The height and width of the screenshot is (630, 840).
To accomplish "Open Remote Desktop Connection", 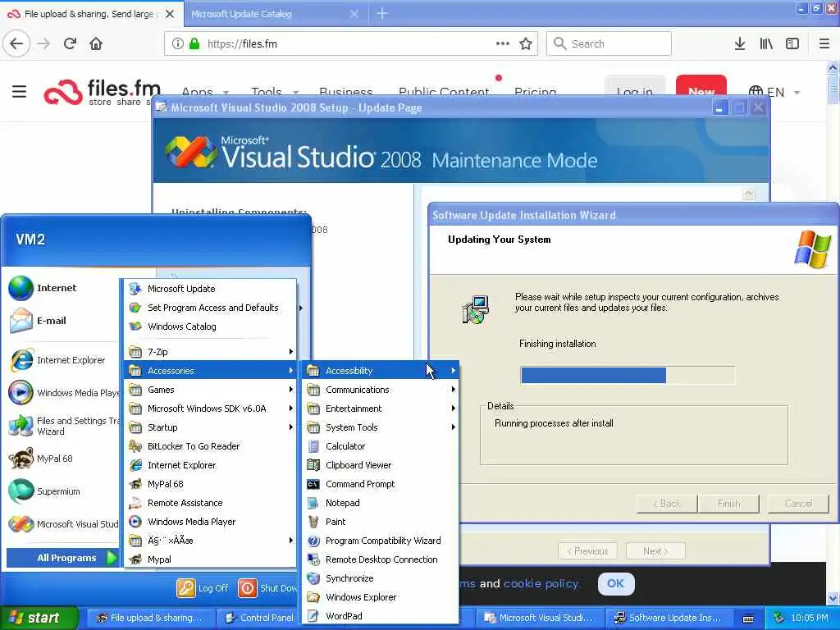I will (381, 559).
